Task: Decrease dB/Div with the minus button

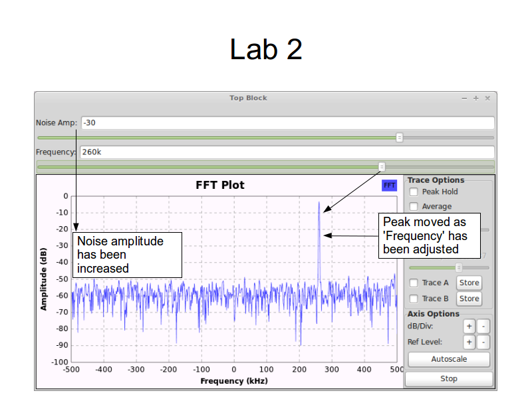Action: pyautogui.click(x=483, y=327)
